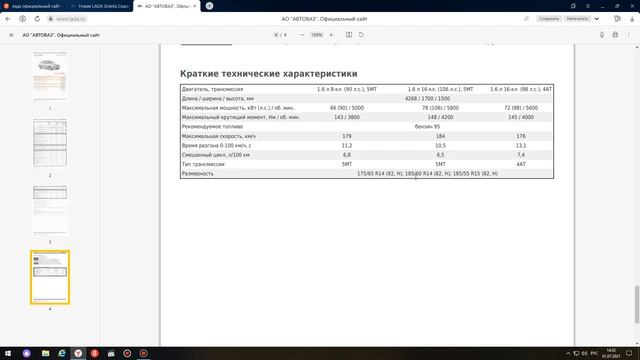The image size is (640, 360).
Task: Click the fuel consumption value 6,8
Action: [x=347, y=155]
